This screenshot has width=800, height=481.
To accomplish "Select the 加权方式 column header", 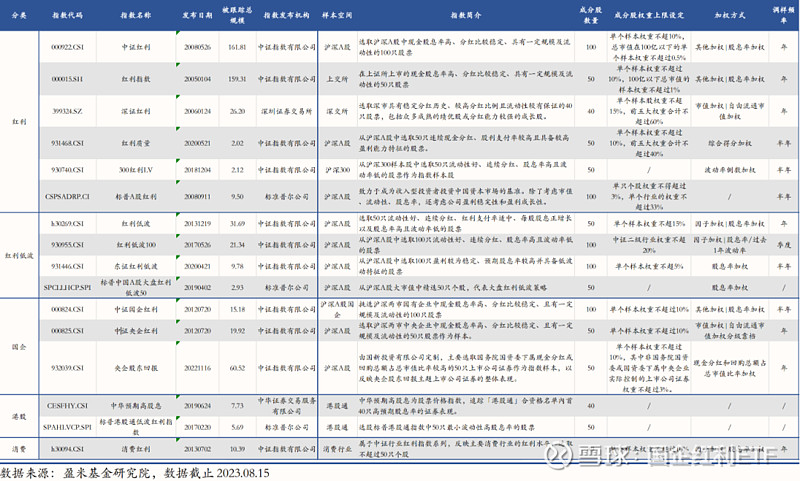I will tap(730, 15).
